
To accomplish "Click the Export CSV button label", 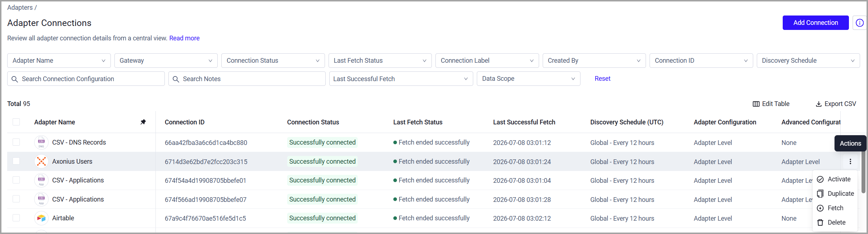I will pos(840,104).
